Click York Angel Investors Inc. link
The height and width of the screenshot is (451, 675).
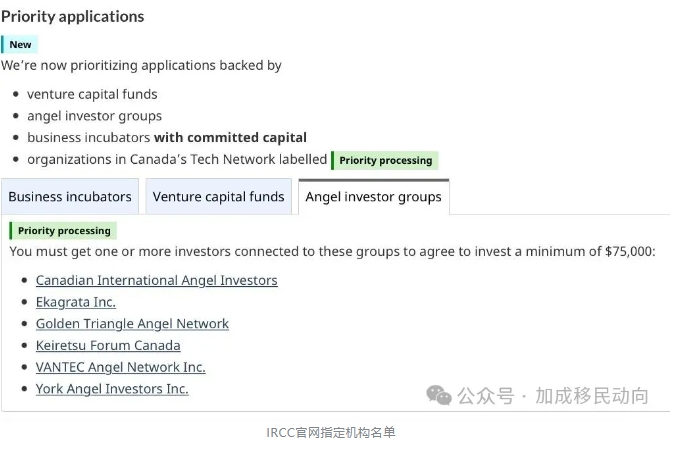click(112, 389)
